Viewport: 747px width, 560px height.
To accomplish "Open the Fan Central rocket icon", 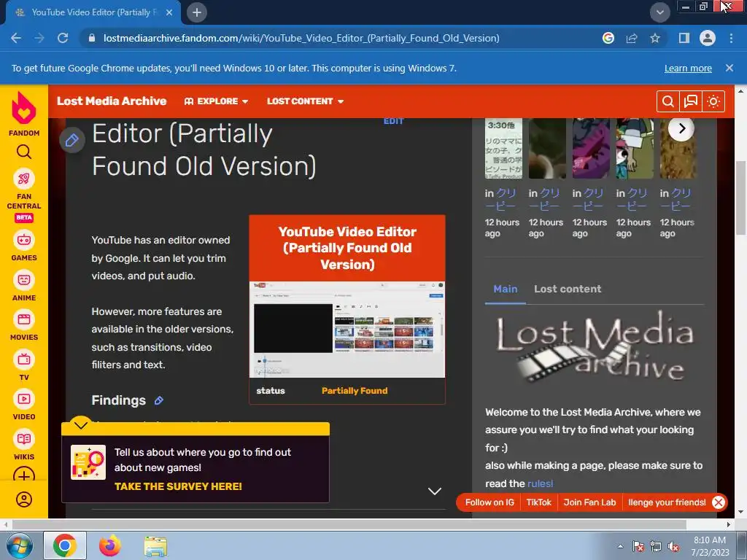I will click(24, 179).
